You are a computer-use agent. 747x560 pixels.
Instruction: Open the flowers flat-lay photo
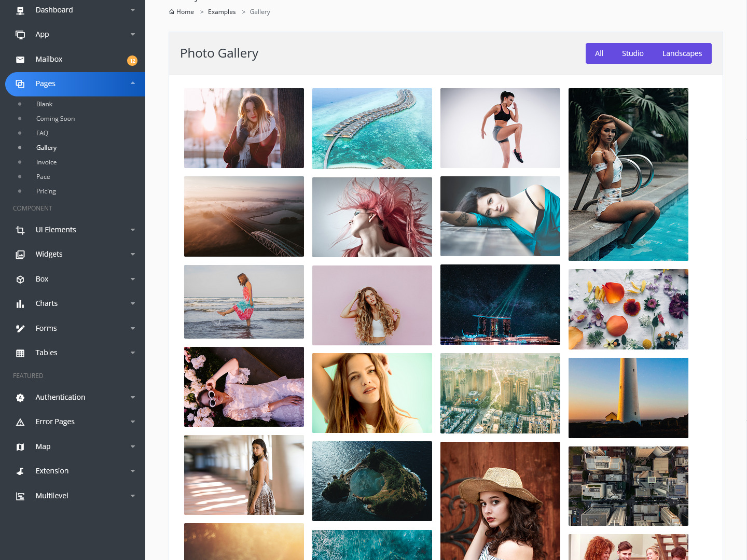click(628, 309)
